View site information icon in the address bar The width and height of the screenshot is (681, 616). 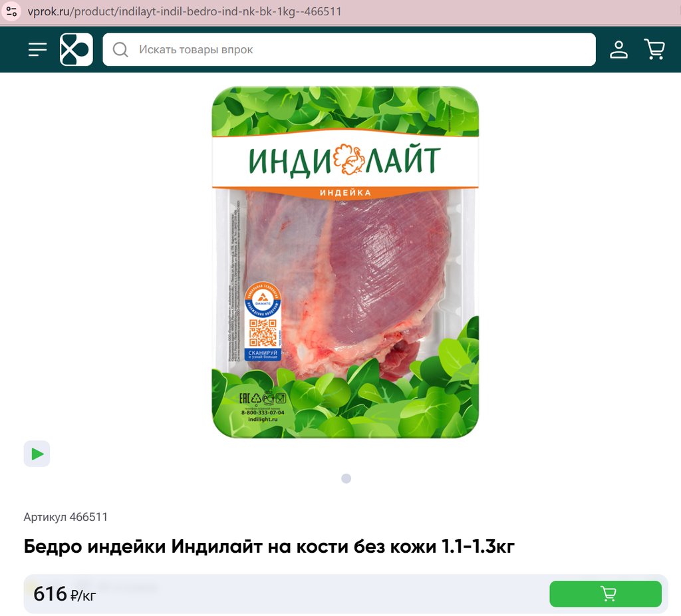[x=11, y=11]
